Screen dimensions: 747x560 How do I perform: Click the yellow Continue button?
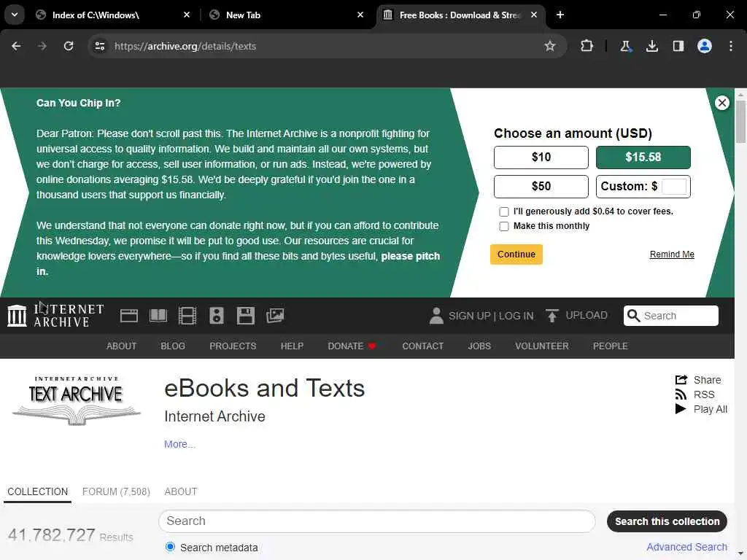516,254
